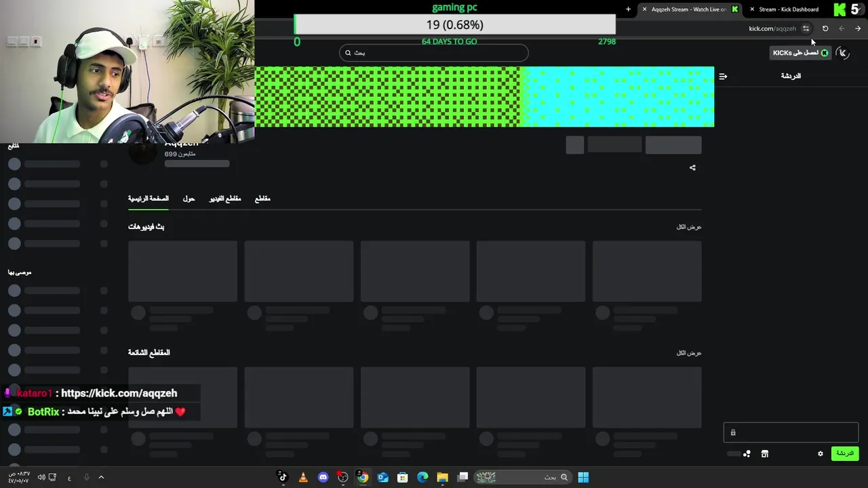The image size is (868, 488).
Task: Open site settings icon in the address bar
Action: pos(806,28)
